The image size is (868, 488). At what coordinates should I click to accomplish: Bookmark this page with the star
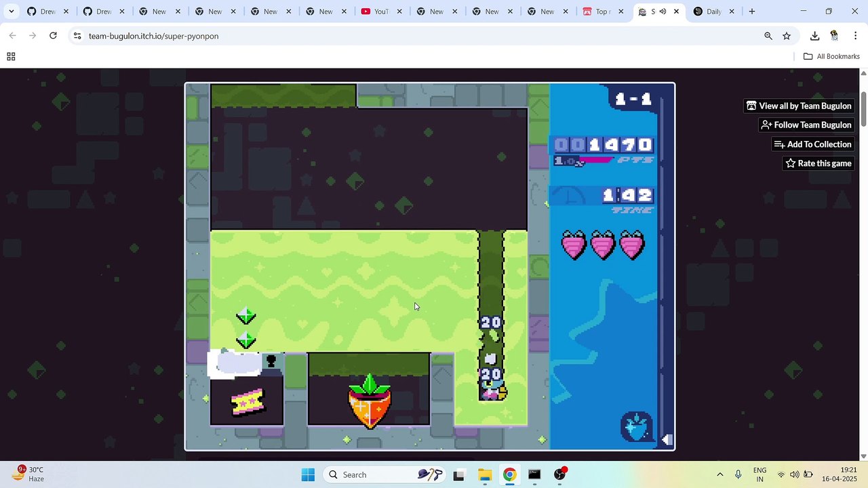pos(787,36)
